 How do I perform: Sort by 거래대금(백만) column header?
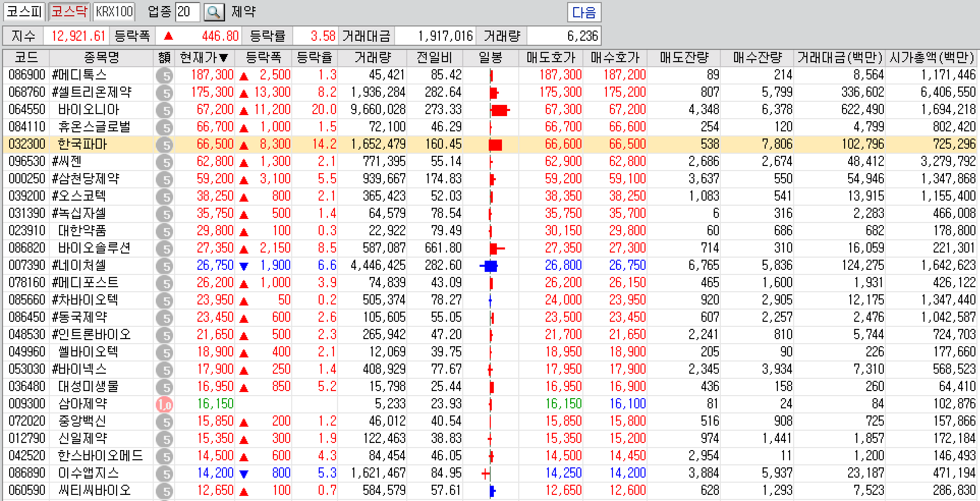[839, 58]
